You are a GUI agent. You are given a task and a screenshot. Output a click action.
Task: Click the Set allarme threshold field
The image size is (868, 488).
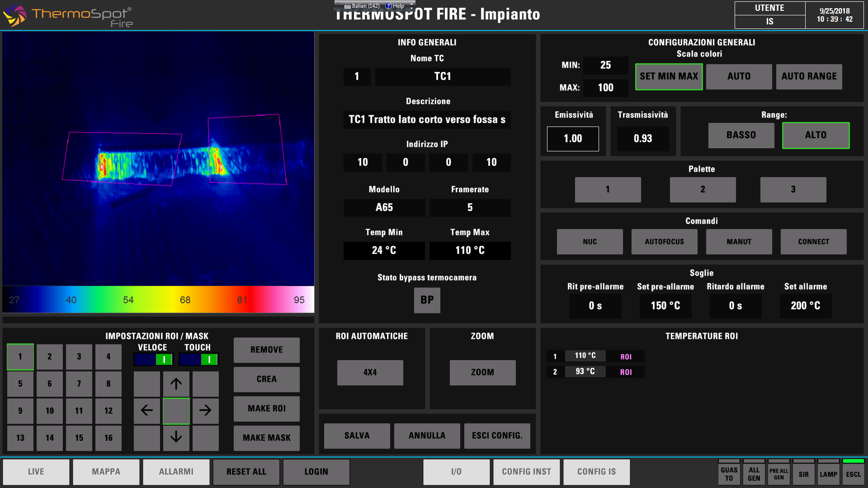pyautogui.click(x=806, y=306)
